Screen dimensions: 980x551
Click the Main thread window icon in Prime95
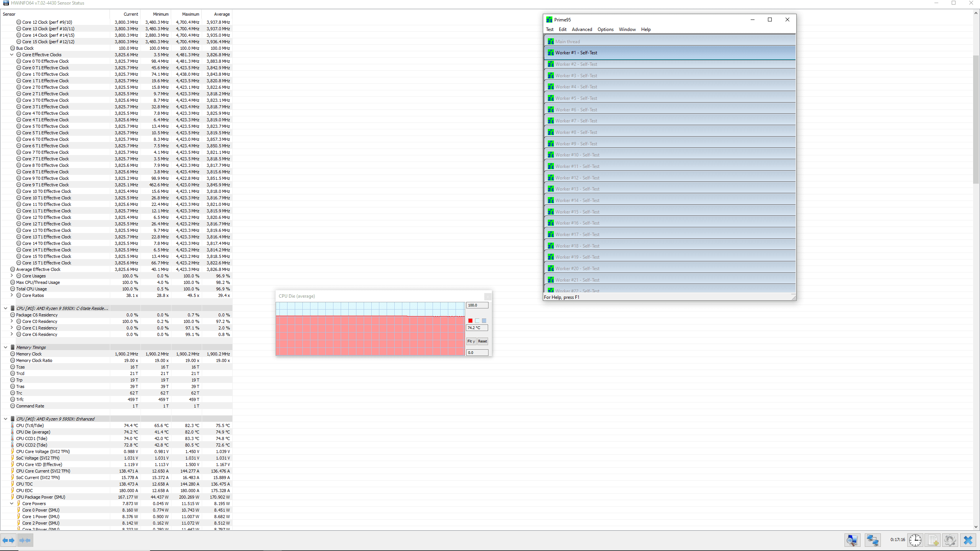tap(551, 41)
